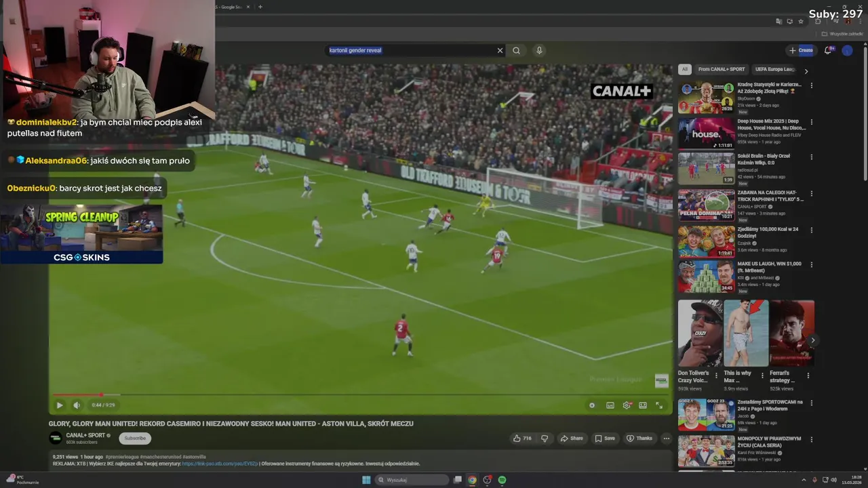Open the XTB link in the description
Screen dimensions: 868x488
click(220, 464)
